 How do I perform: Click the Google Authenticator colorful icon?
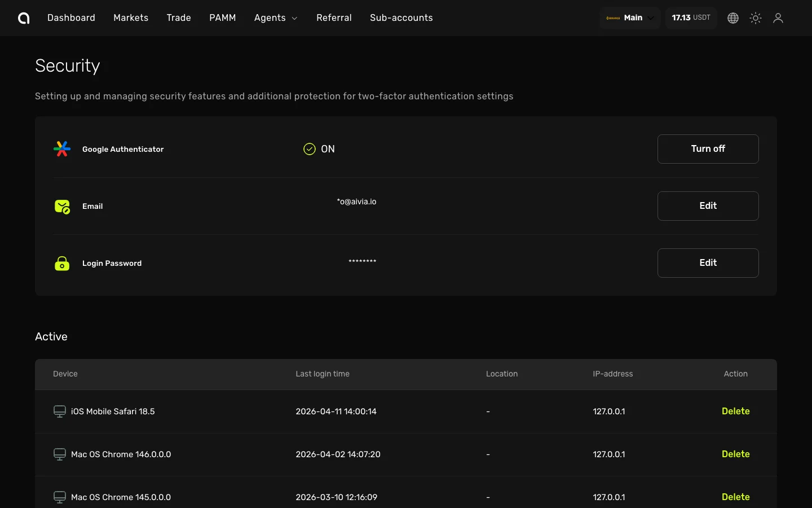pos(62,149)
